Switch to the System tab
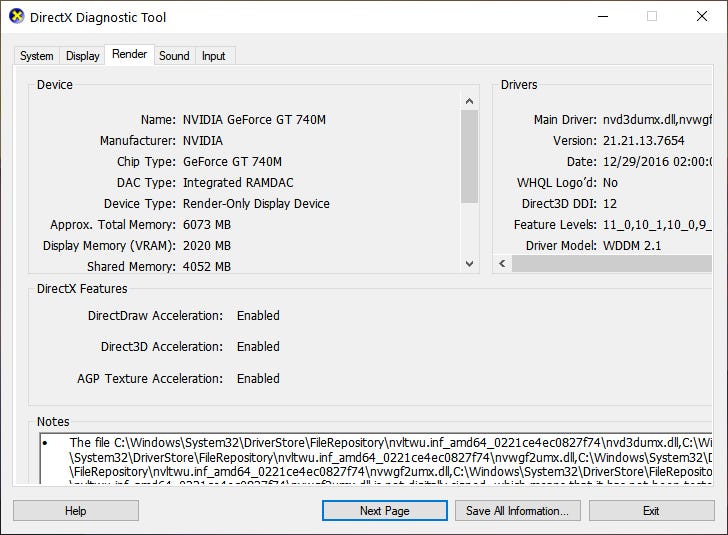The width and height of the screenshot is (728, 535). (x=37, y=56)
